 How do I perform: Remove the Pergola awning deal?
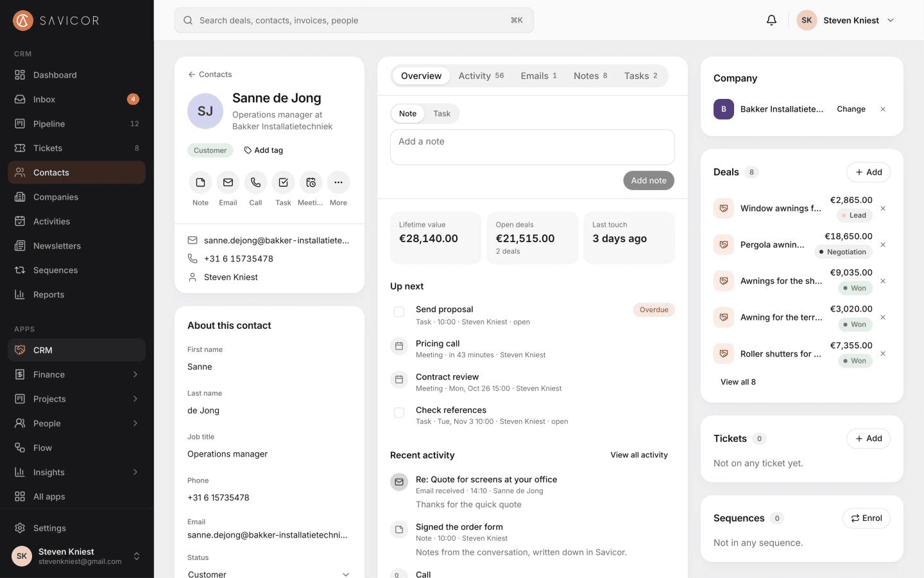883,245
